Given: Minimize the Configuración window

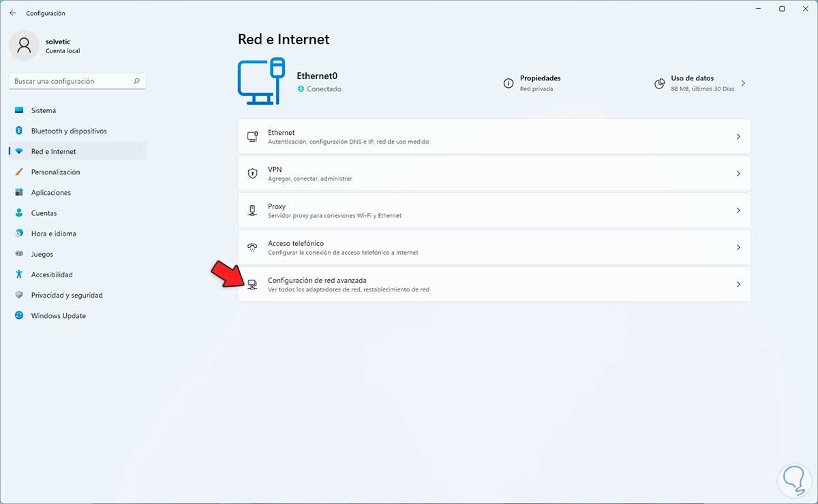Looking at the screenshot, I should [x=759, y=8].
